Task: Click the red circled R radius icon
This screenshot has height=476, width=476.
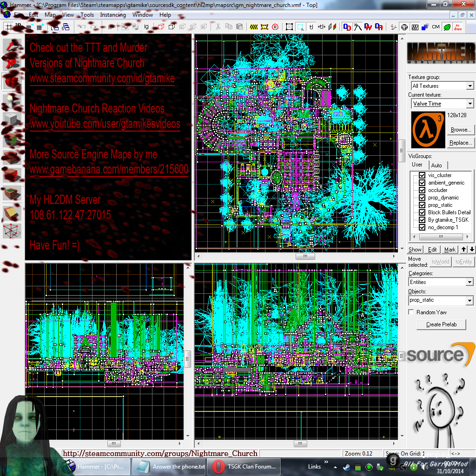Action: click(x=275, y=27)
